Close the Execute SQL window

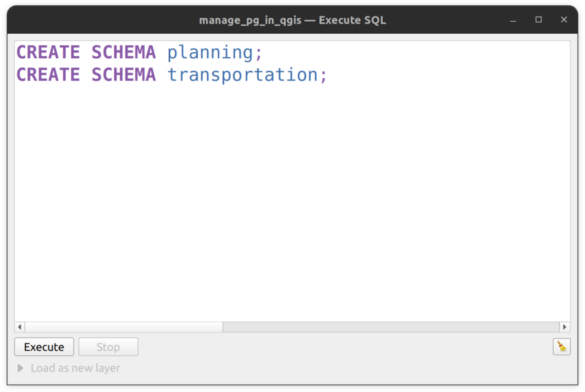point(564,20)
